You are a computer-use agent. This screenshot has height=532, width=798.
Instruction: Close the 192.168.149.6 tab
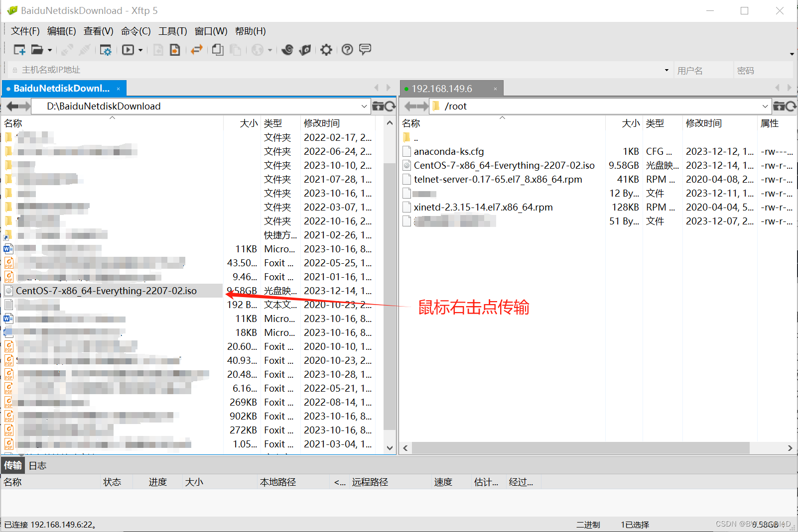coord(495,89)
